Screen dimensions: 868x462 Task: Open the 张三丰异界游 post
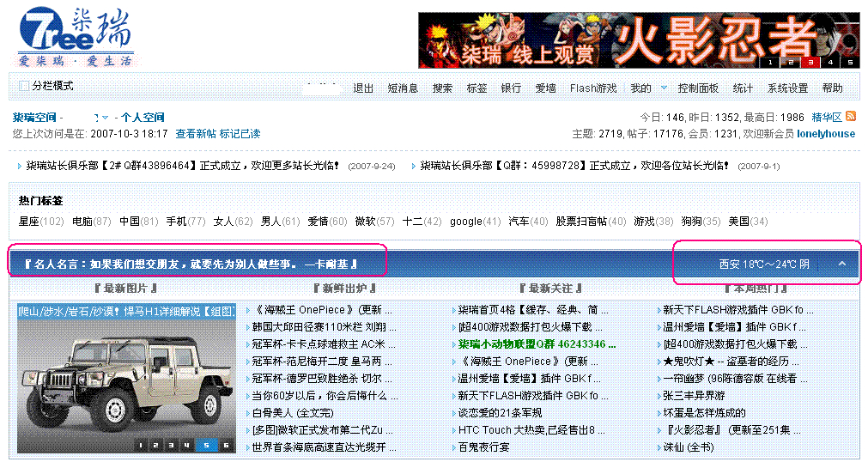[694, 396]
